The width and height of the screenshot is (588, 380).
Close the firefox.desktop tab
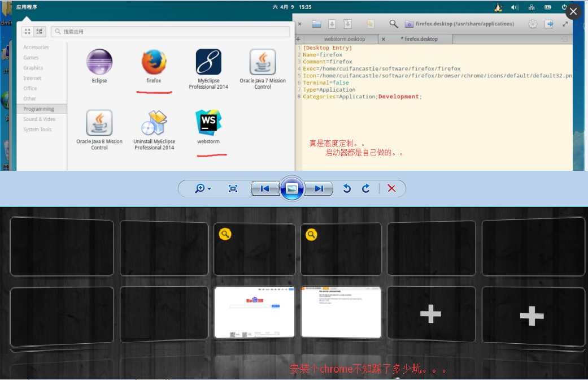tap(384, 39)
